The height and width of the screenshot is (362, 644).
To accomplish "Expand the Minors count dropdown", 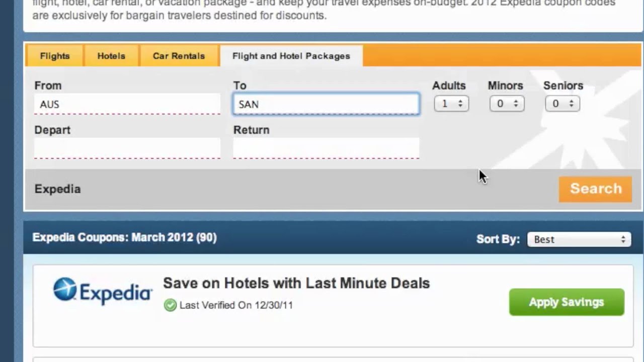I will (x=507, y=104).
